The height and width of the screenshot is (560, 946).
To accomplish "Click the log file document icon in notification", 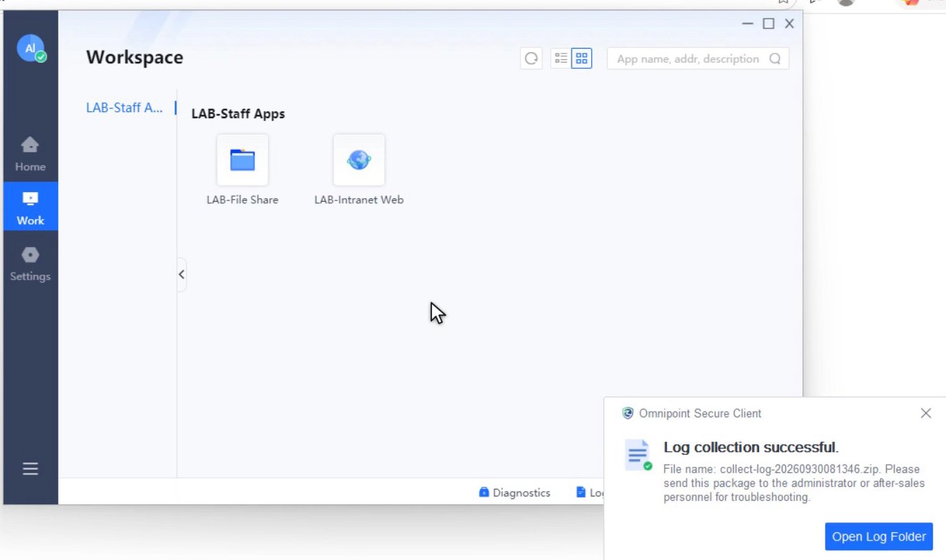I will coord(639,456).
